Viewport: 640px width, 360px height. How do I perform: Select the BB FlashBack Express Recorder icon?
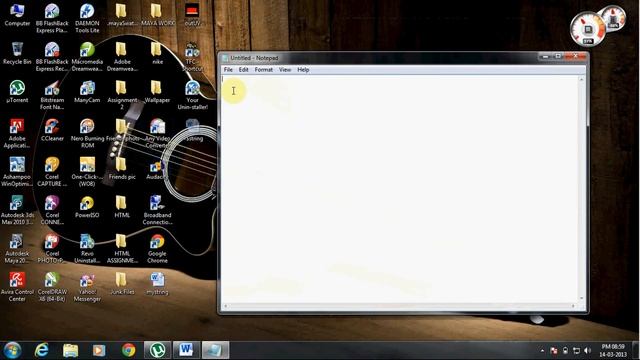pos(52,57)
